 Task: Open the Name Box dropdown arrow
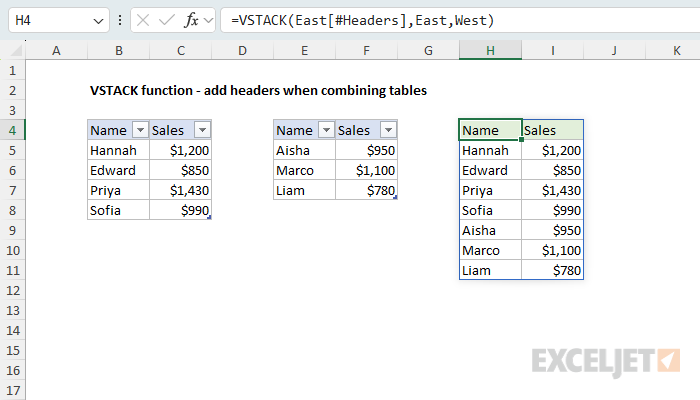pos(98,21)
